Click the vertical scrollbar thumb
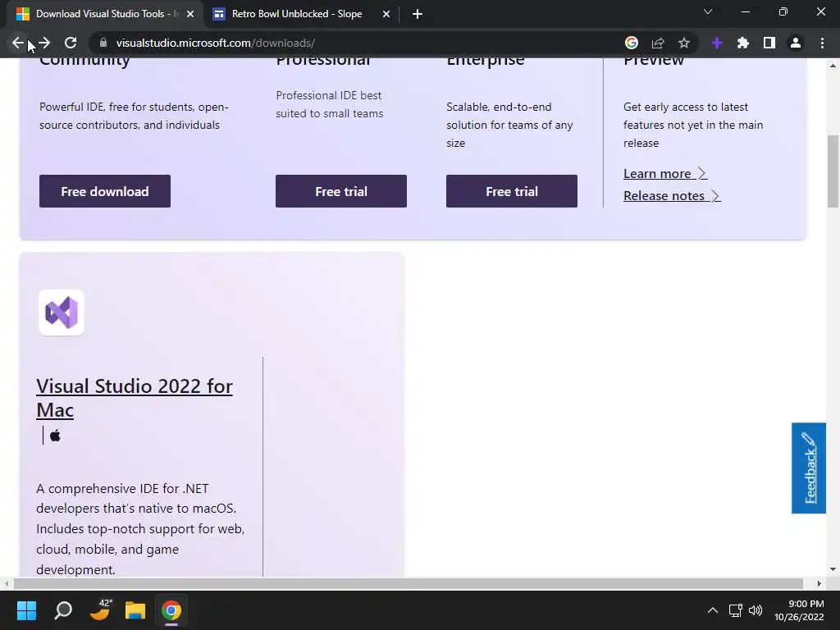840x630 pixels. [x=833, y=171]
